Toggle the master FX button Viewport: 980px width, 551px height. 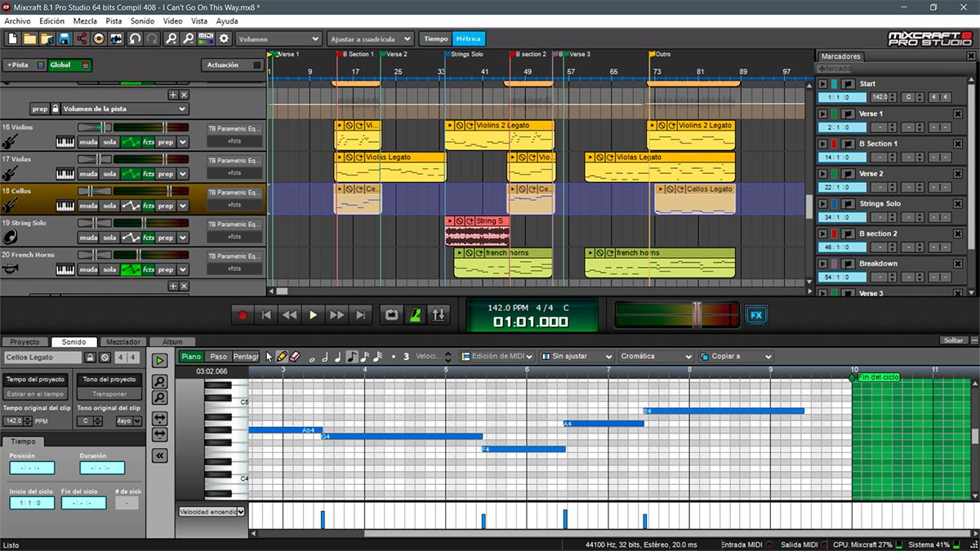tap(756, 314)
